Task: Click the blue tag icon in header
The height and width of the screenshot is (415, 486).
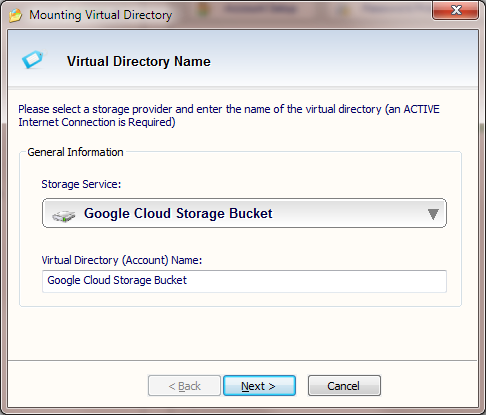Action: pos(32,59)
